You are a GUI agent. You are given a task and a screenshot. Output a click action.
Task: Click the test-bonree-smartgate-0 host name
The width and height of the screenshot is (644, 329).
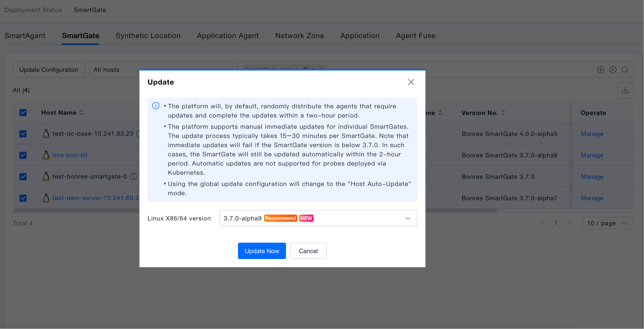click(90, 177)
